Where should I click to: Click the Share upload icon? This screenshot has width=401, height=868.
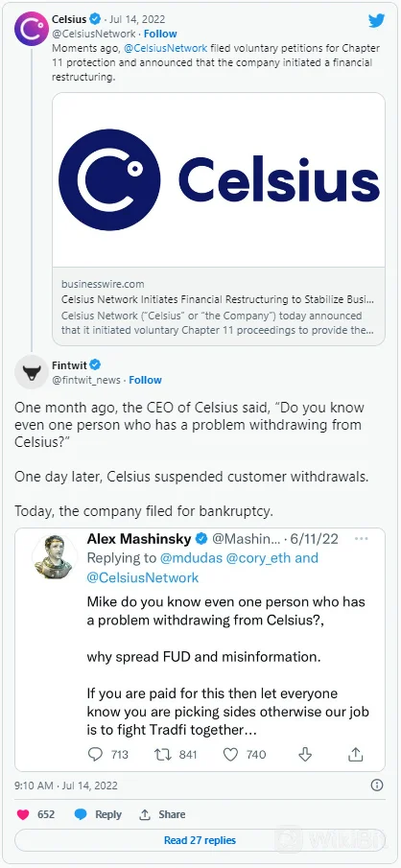coord(145,814)
